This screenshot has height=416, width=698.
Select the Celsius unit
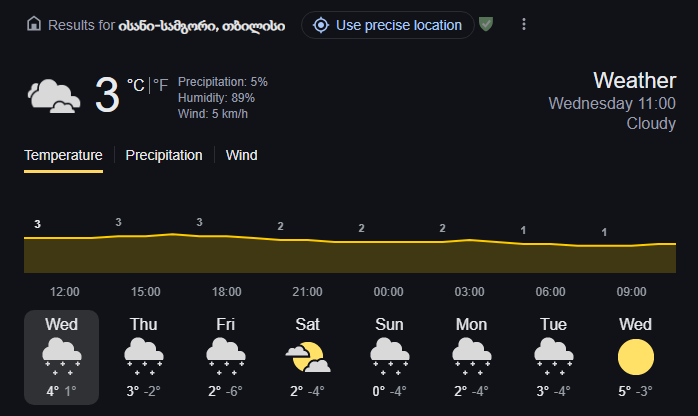pos(136,85)
